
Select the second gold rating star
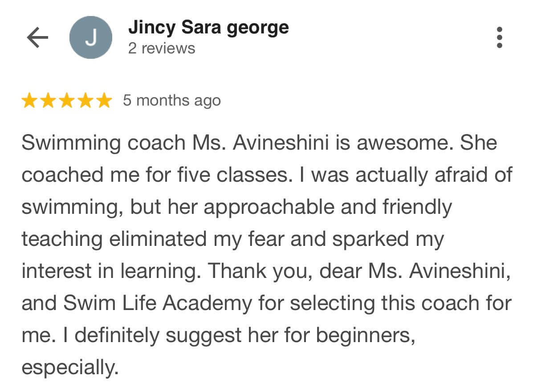48,101
